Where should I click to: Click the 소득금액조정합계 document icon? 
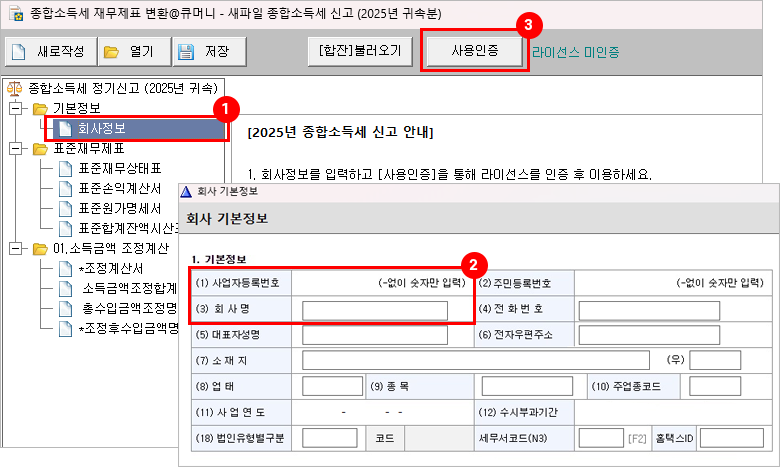[65, 289]
